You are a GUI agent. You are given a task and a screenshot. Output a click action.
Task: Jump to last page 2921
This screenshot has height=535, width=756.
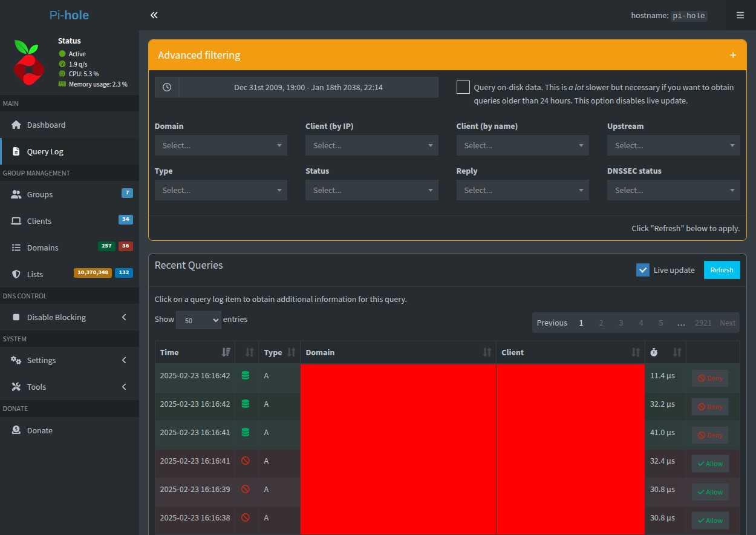(703, 323)
